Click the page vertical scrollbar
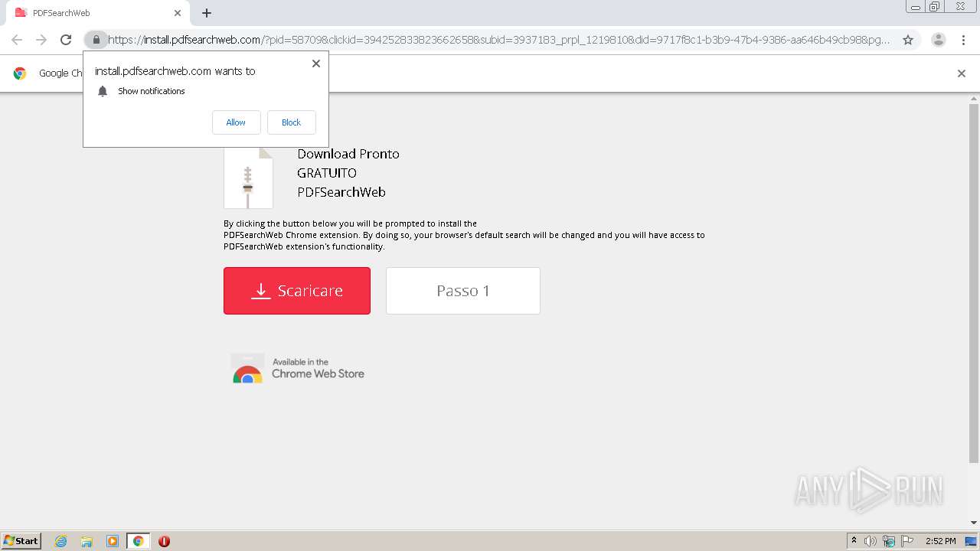The width and height of the screenshot is (980, 551). click(974, 283)
